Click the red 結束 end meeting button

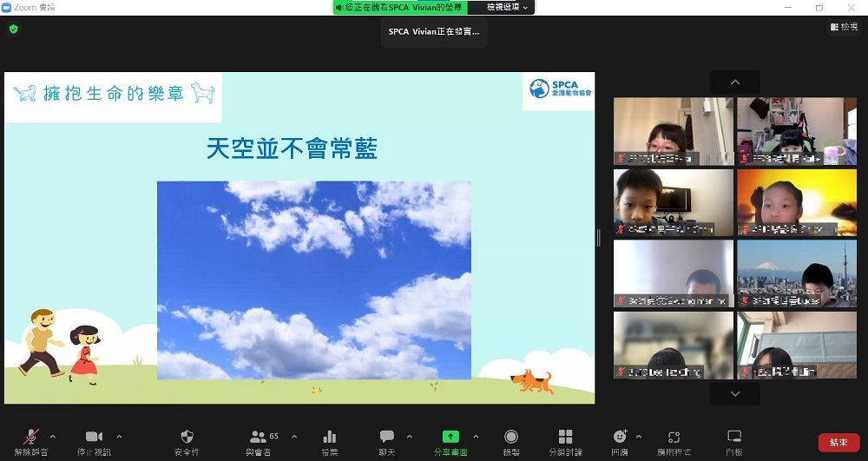pyautogui.click(x=838, y=443)
